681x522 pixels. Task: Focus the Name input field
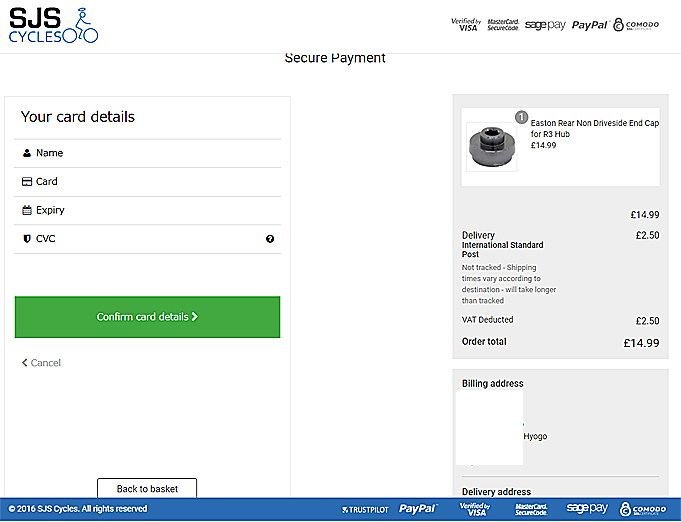tap(150, 153)
